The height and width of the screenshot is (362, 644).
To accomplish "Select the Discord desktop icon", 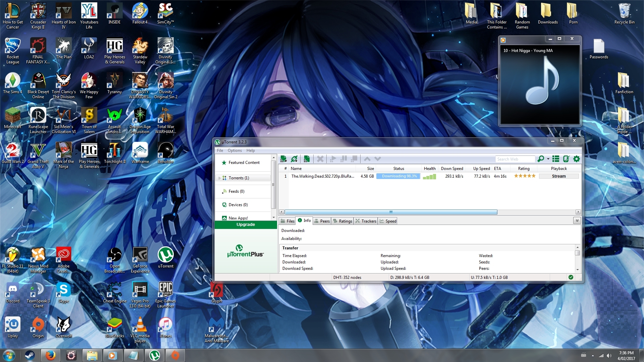I will pos(13,292).
